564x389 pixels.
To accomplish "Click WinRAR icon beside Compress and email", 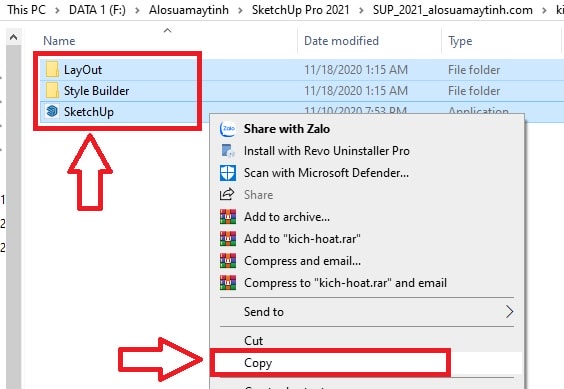I will point(228,261).
